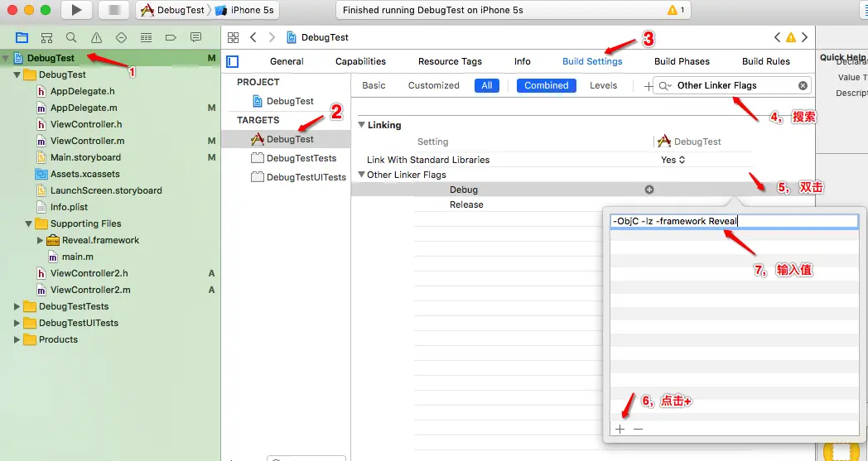Open Info.plist in the navigator
Viewport: 868px width, 461px height.
pyautogui.click(x=69, y=207)
